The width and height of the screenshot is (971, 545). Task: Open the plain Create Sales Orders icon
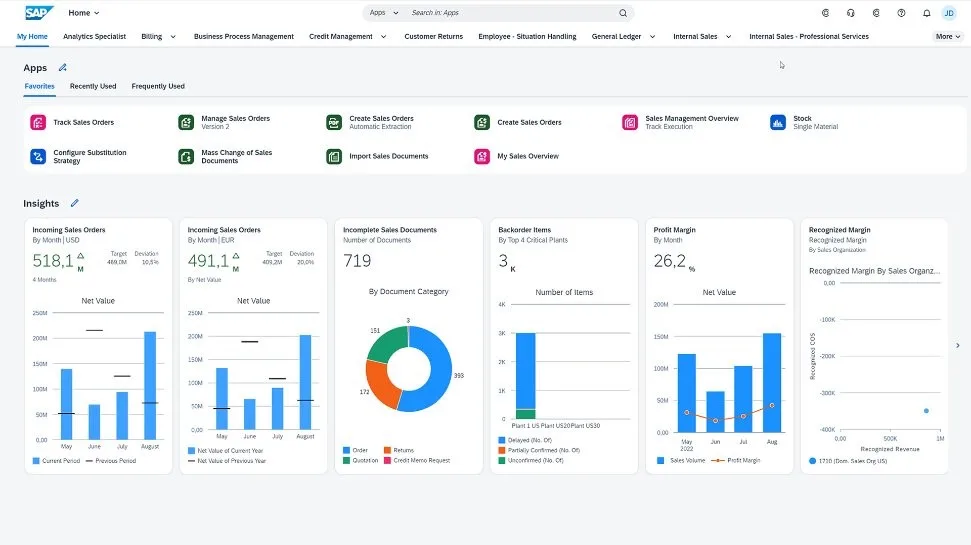[482, 123]
